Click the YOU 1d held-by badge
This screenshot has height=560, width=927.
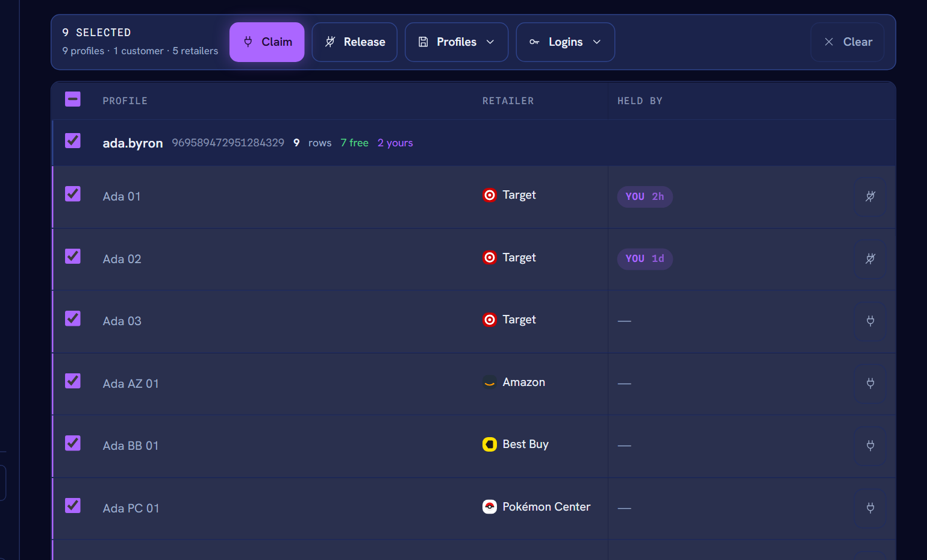[x=645, y=259]
